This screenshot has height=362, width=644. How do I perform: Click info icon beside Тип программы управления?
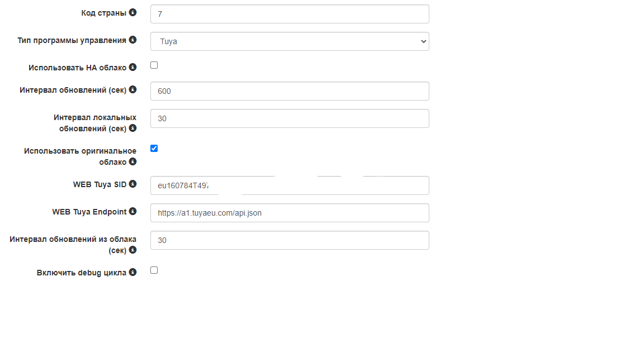point(132,40)
